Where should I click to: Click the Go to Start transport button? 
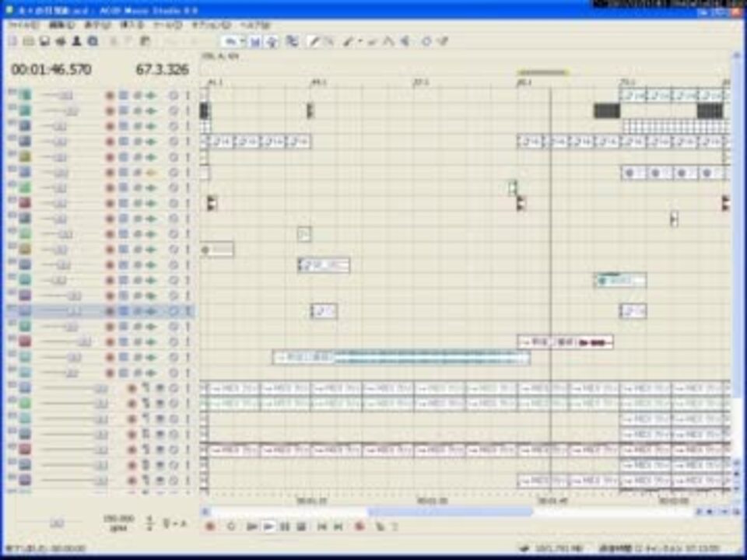coord(322,527)
